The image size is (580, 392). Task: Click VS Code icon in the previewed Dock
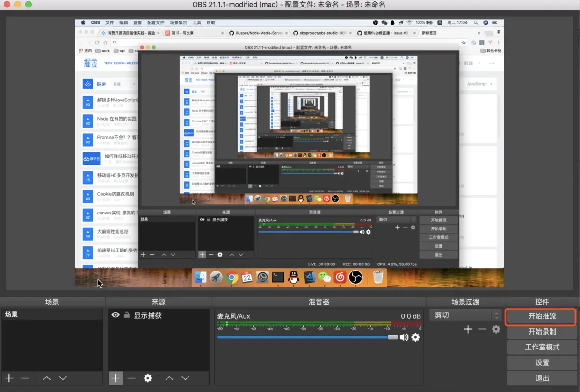tap(309, 278)
